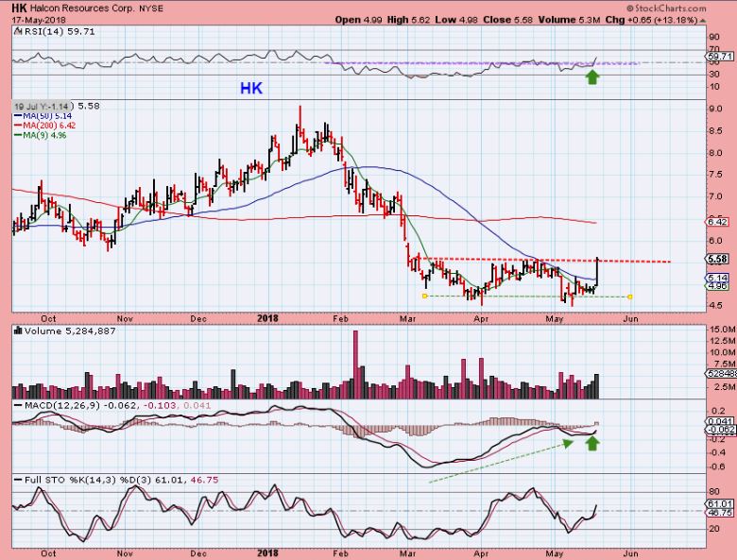Click the Jun label on the bottom time axis

[x=631, y=553]
